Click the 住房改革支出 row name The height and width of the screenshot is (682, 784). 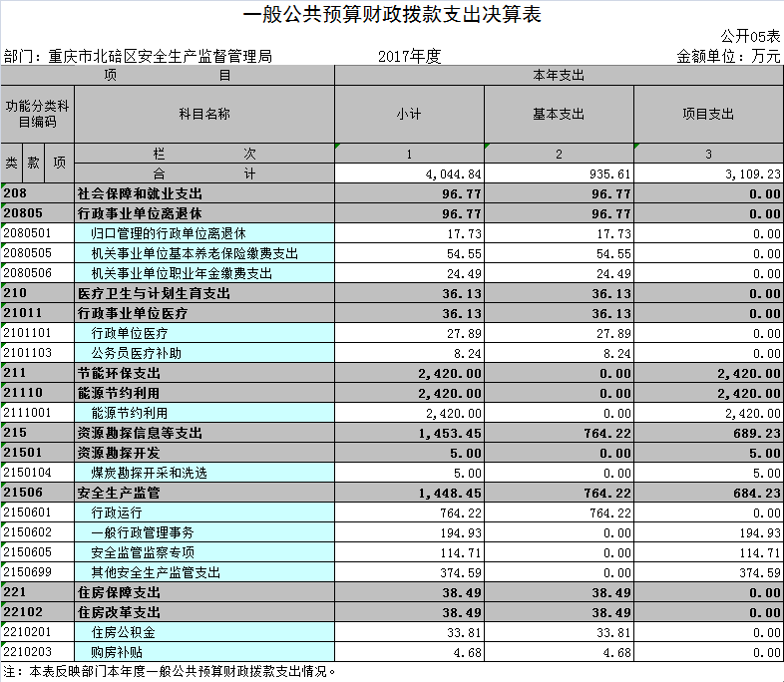pos(204,612)
